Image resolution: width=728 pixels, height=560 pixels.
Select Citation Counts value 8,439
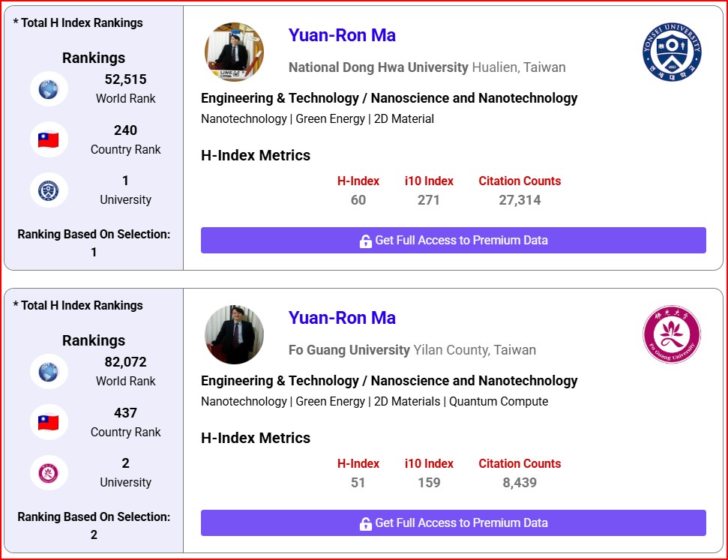pos(520,483)
